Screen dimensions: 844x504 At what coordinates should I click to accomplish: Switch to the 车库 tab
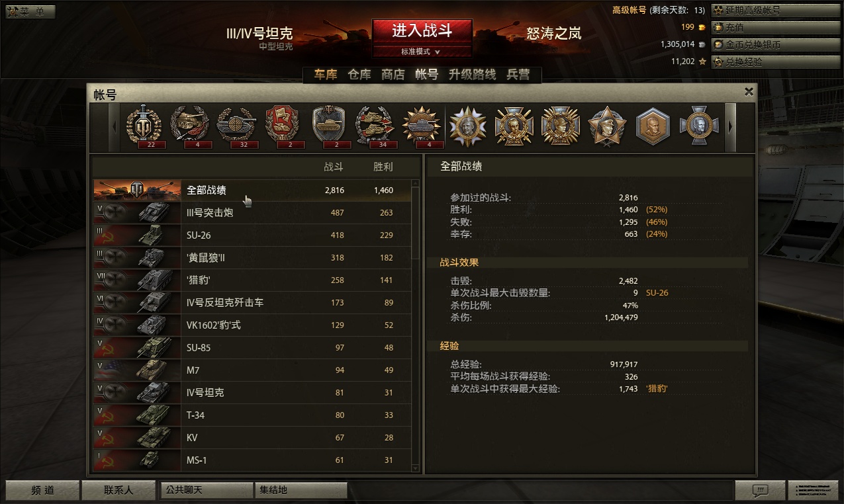tap(326, 75)
